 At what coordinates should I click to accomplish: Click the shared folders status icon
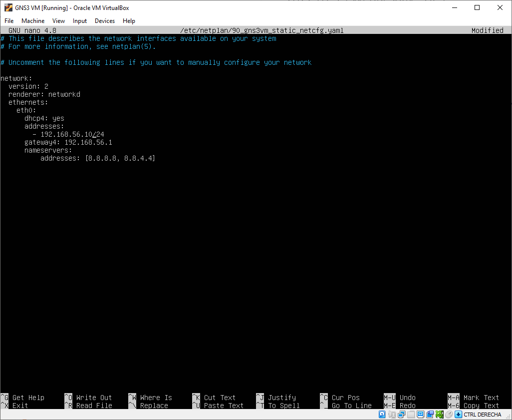click(411, 415)
